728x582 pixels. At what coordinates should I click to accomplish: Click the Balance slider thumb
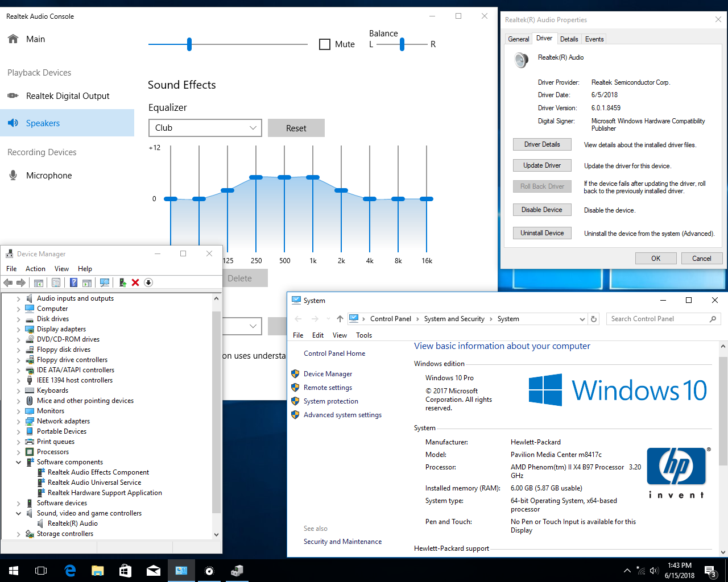(402, 44)
